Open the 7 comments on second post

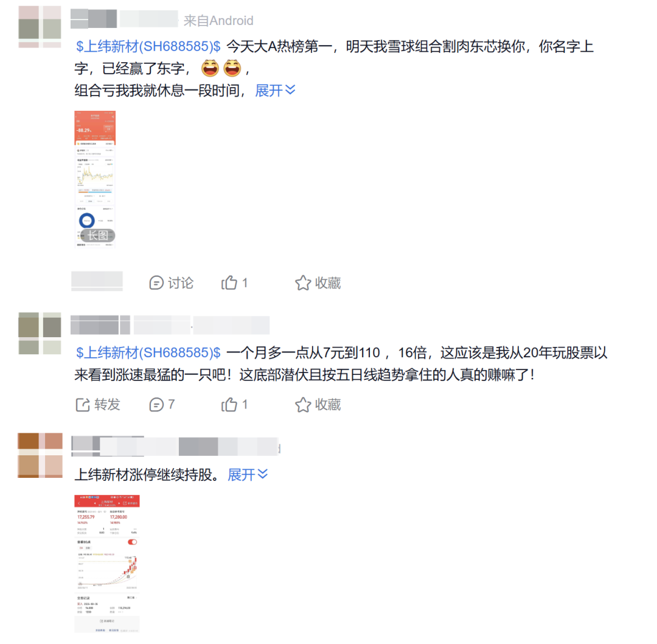162,405
